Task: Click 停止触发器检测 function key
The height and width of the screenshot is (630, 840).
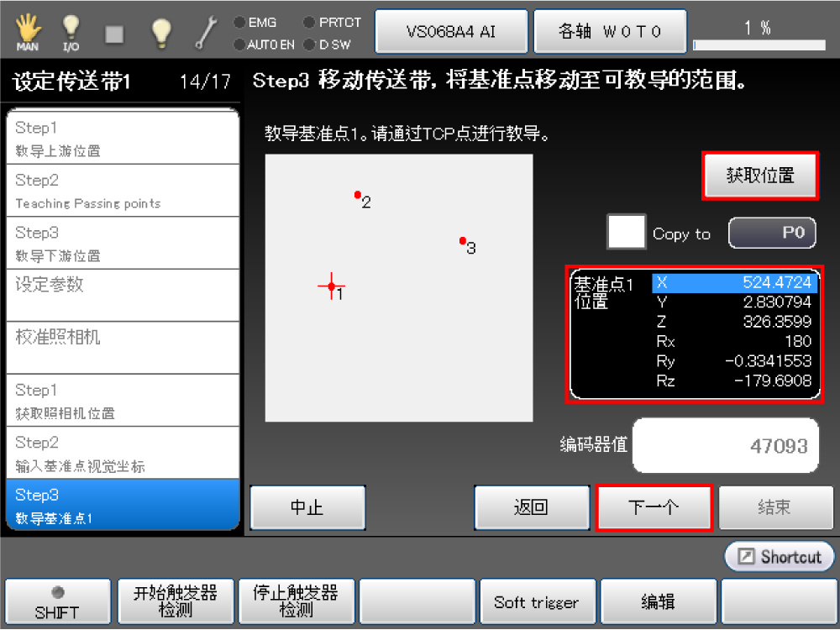Action: (297, 602)
